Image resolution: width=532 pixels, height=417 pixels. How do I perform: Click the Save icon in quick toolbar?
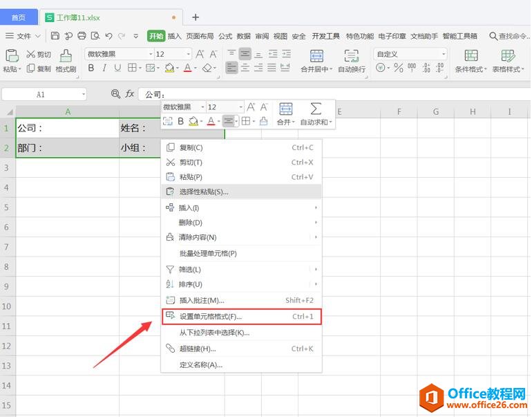(x=55, y=36)
